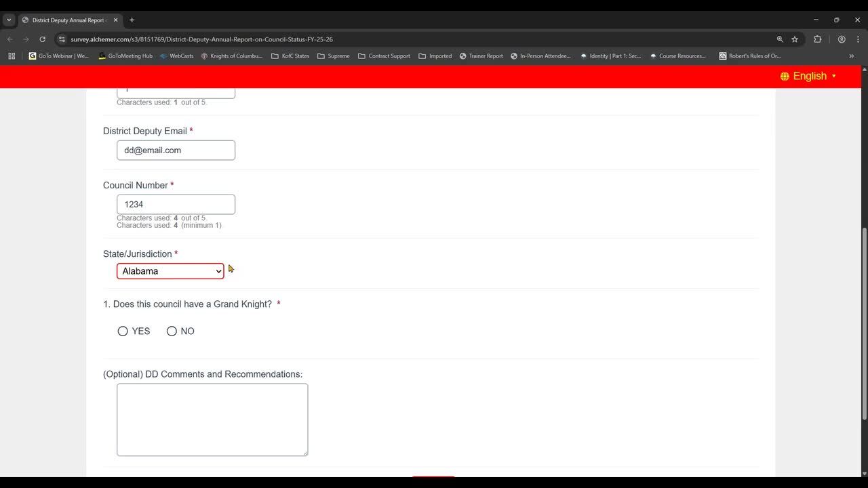Open Trainer Report bookmark
868x488 pixels.
coord(481,56)
